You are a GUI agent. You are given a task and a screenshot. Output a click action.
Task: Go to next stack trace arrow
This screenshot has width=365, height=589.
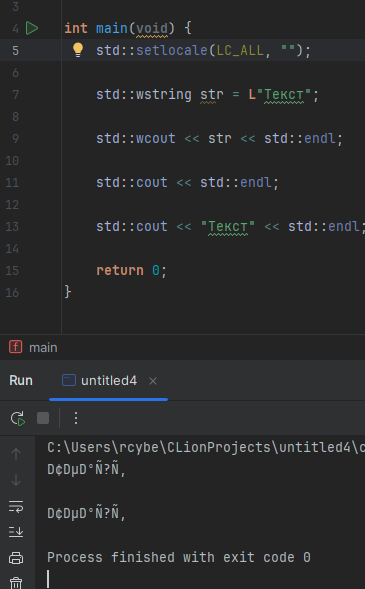click(16, 480)
